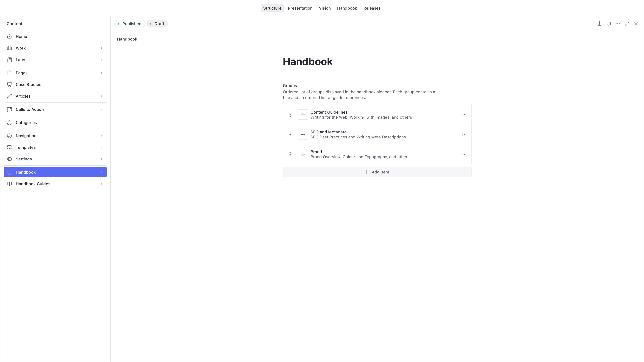Click the Settings toggle icon
Image resolution: width=644 pixels, height=362 pixels.
[9, 159]
